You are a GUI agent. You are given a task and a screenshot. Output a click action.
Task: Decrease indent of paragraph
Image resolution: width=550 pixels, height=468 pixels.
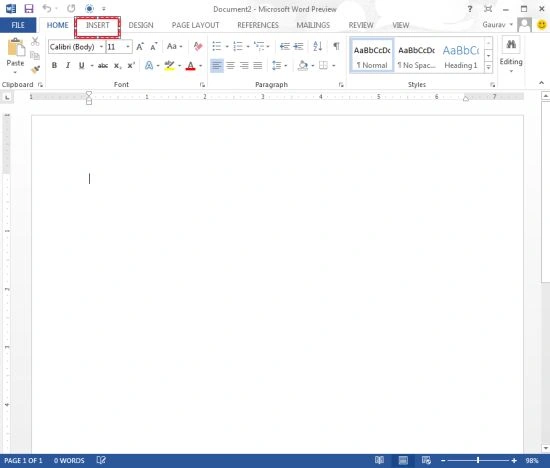[x=284, y=46]
